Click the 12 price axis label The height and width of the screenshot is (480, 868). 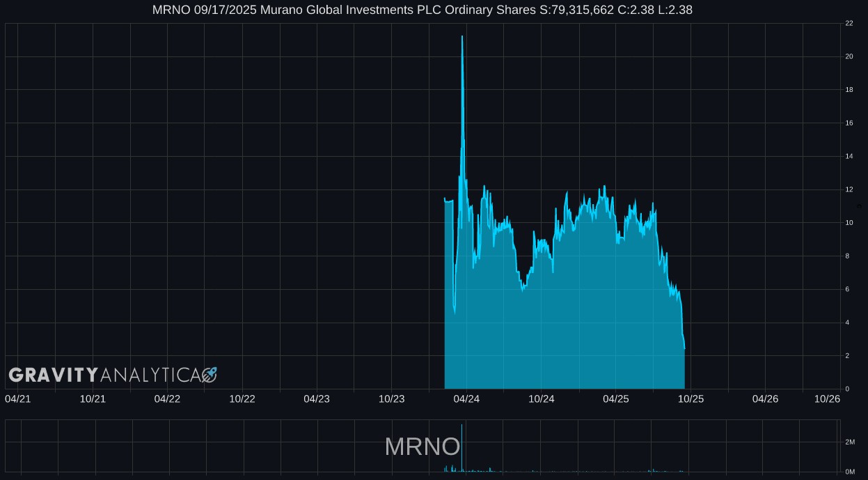pyautogui.click(x=849, y=189)
